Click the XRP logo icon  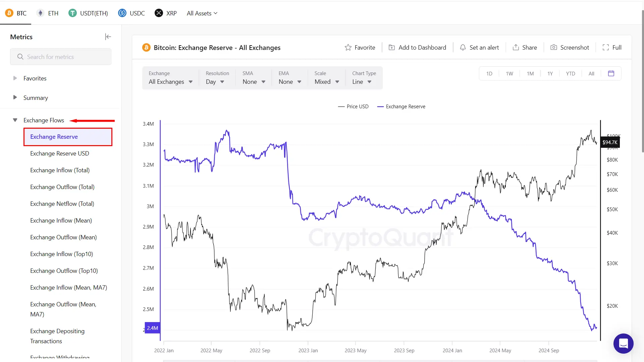click(x=159, y=13)
